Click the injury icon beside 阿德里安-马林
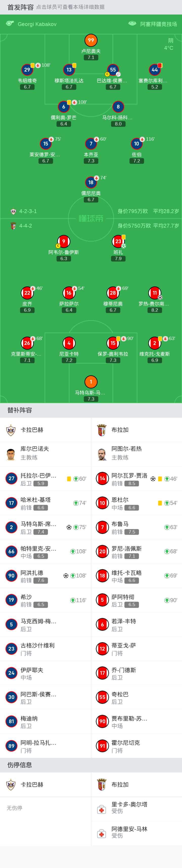The width and height of the screenshot is (182, 868). 102,834
